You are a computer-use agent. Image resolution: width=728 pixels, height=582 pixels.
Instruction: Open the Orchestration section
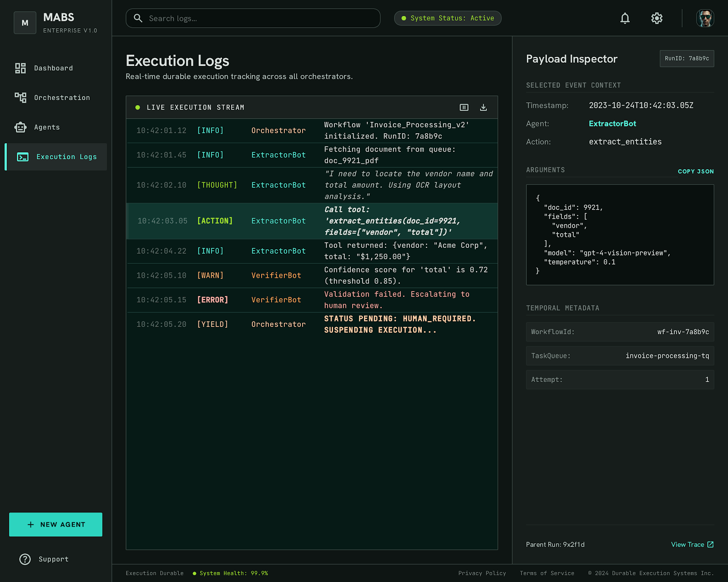coord(56,98)
